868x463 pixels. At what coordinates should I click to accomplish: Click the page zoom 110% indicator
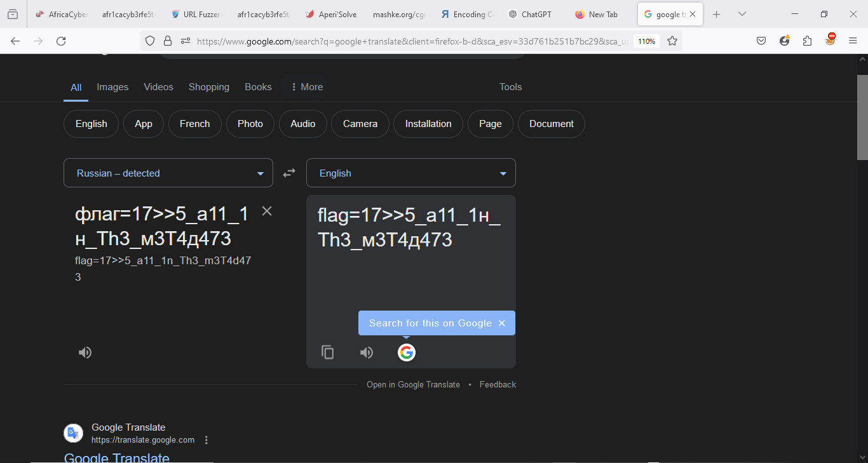point(646,41)
